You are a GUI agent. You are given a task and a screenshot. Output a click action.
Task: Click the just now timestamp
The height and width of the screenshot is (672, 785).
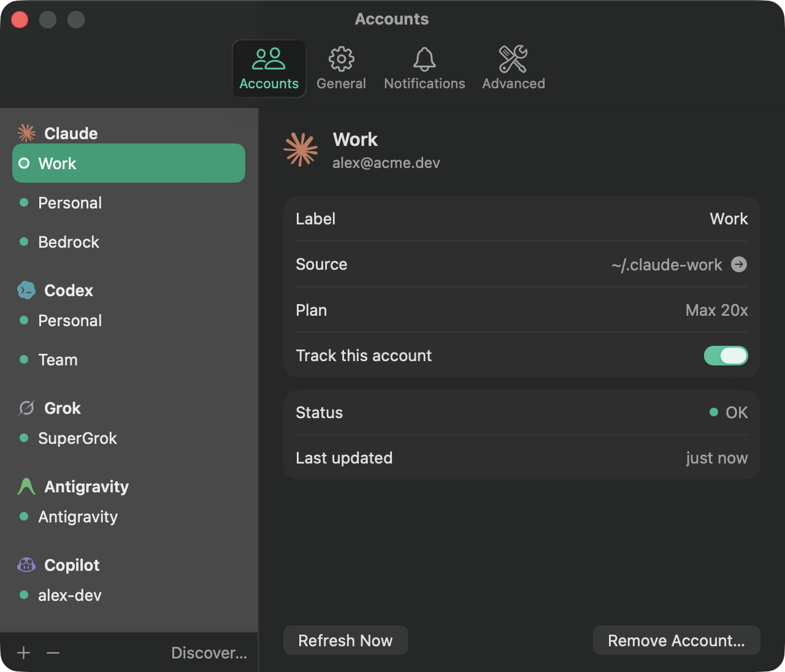[717, 458]
